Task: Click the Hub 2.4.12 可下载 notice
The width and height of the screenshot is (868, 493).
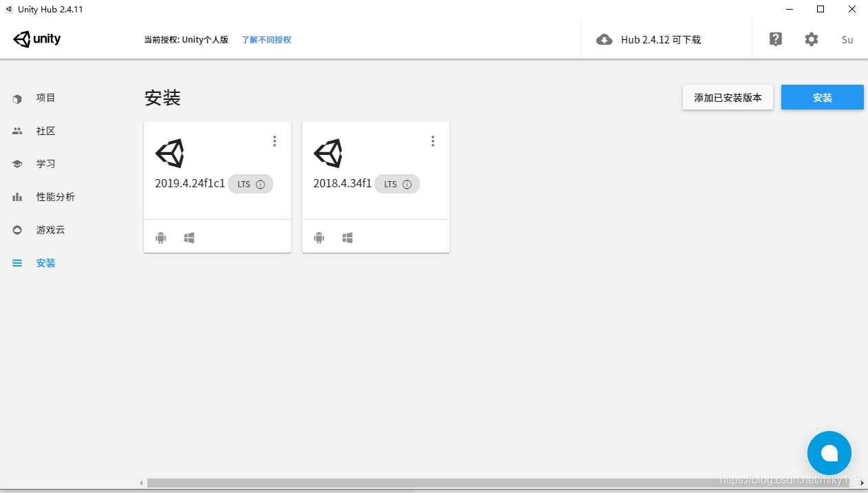Action: (x=661, y=40)
